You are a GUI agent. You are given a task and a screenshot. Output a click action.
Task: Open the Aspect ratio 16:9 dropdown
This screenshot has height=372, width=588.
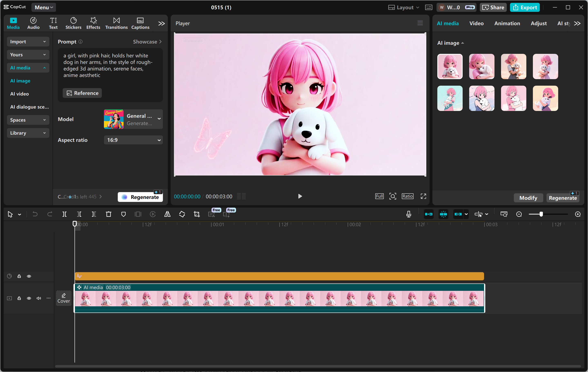tap(133, 140)
